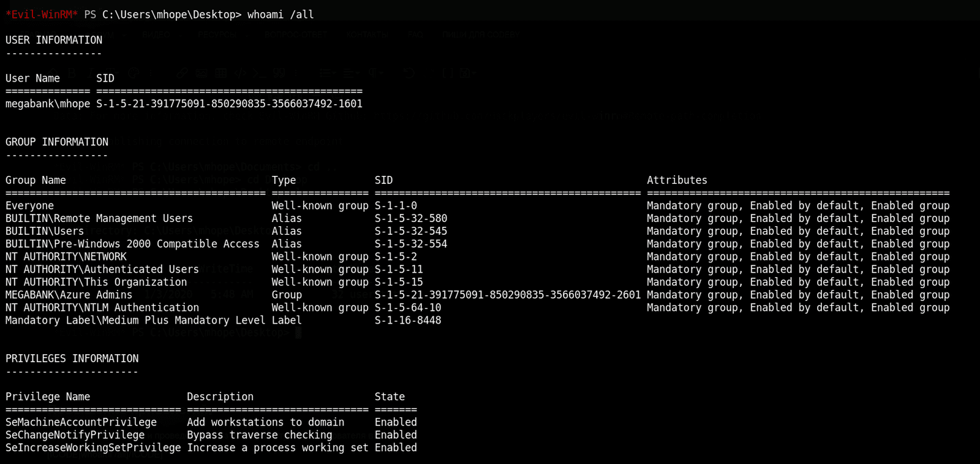Select 'Enabled' state for SeMachineAccountPrivilege
The image size is (980, 464).
[x=396, y=422]
